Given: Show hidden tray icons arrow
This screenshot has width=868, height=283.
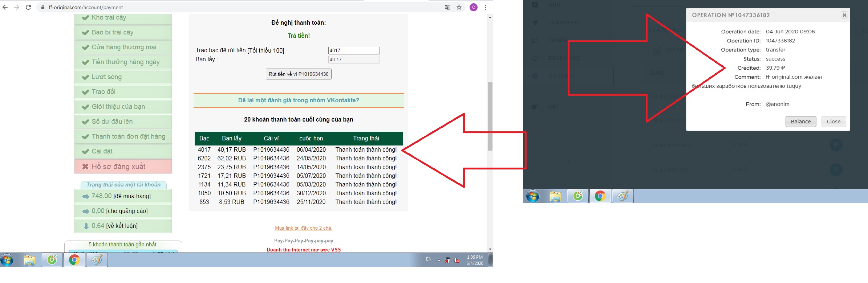Looking at the screenshot, I should tap(439, 260).
